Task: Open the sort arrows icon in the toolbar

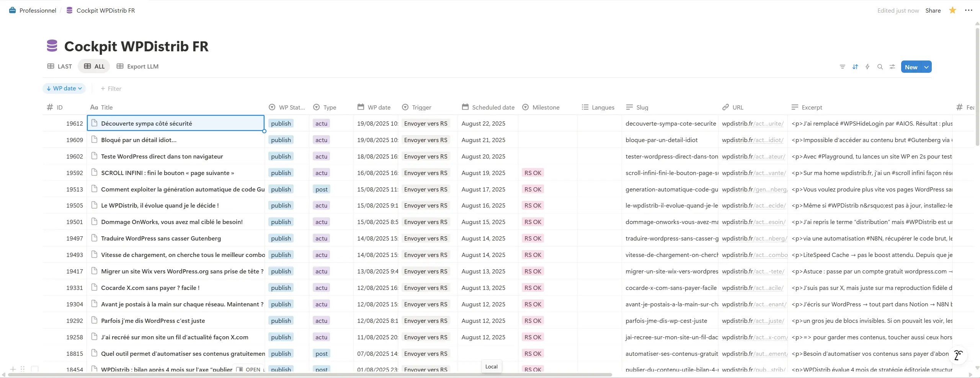Action: point(855,67)
